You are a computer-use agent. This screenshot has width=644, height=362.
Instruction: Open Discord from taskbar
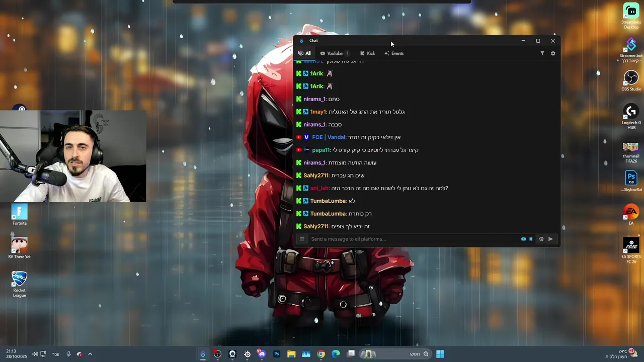tap(262, 354)
